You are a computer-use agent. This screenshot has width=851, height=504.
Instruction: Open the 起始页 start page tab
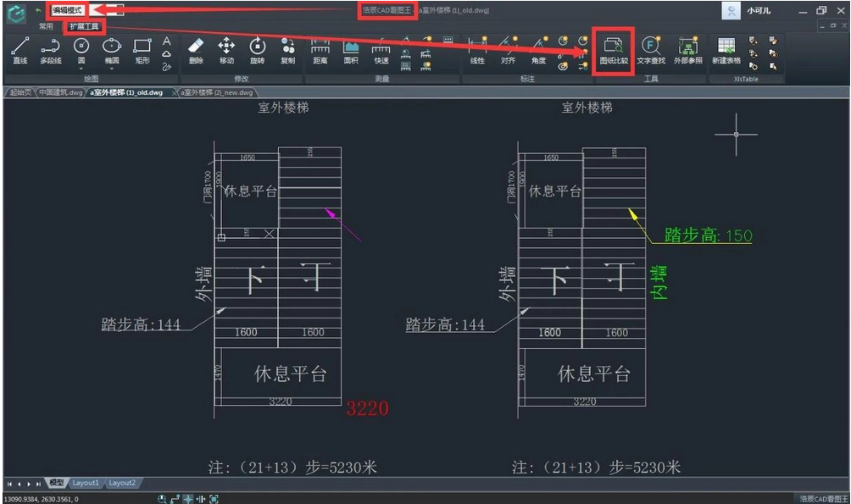click(x=20, y=92)
